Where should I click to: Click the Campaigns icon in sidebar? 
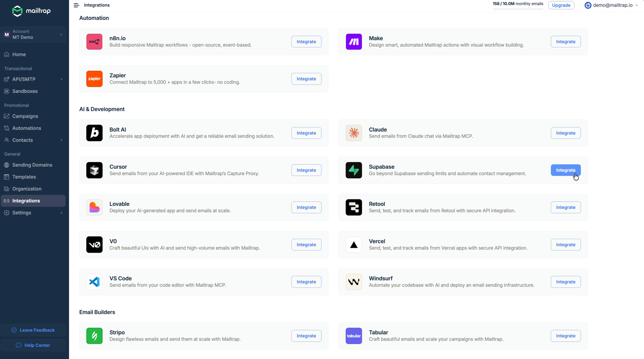point(7,116)
